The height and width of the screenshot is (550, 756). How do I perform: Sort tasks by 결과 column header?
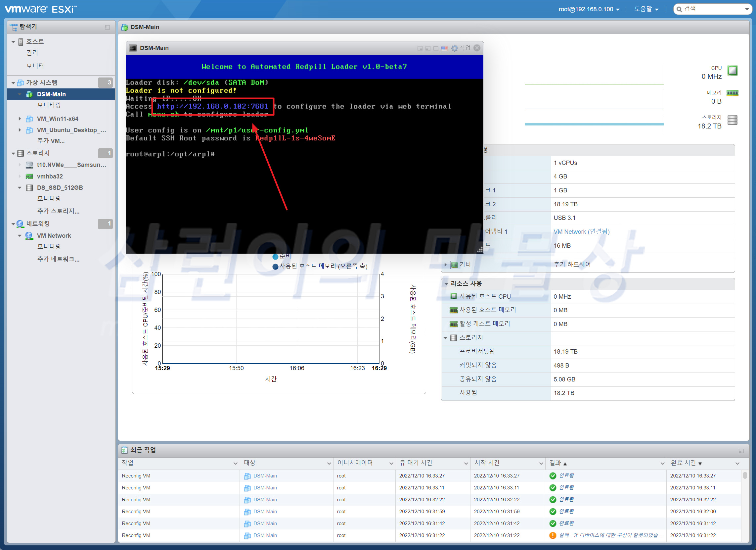[x=555, y=463]
